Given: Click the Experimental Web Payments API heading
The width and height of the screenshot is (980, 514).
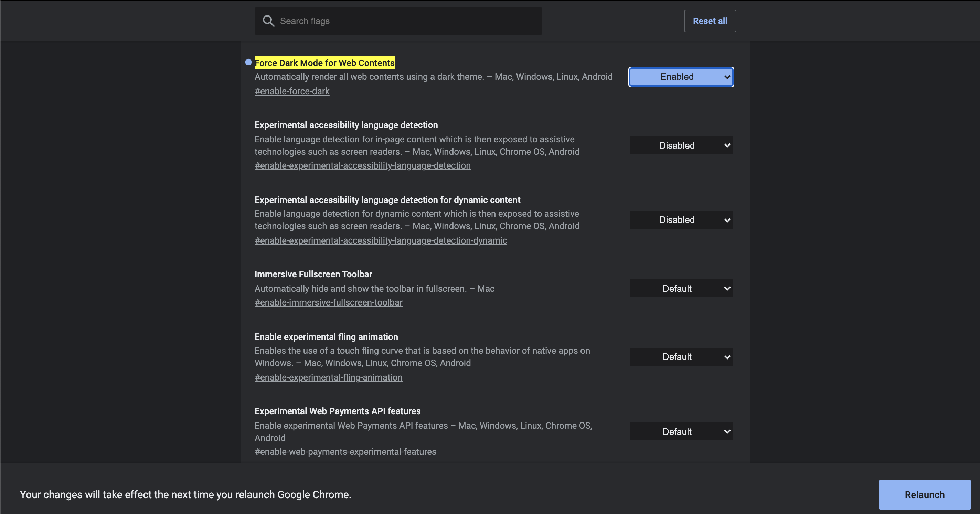Looking at the screenshot, I should [x=337, y=411].
